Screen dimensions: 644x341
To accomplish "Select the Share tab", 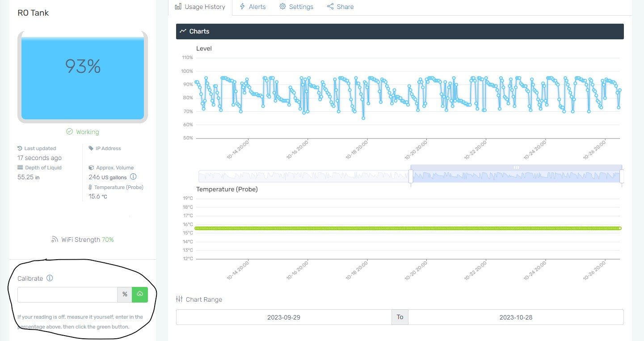I will 340,7.
